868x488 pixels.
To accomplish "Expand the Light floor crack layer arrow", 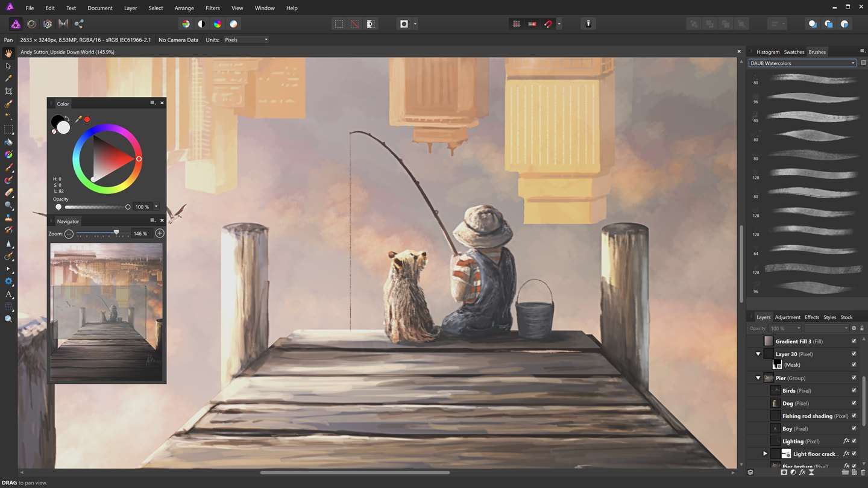I will click(x=765, y=454).
